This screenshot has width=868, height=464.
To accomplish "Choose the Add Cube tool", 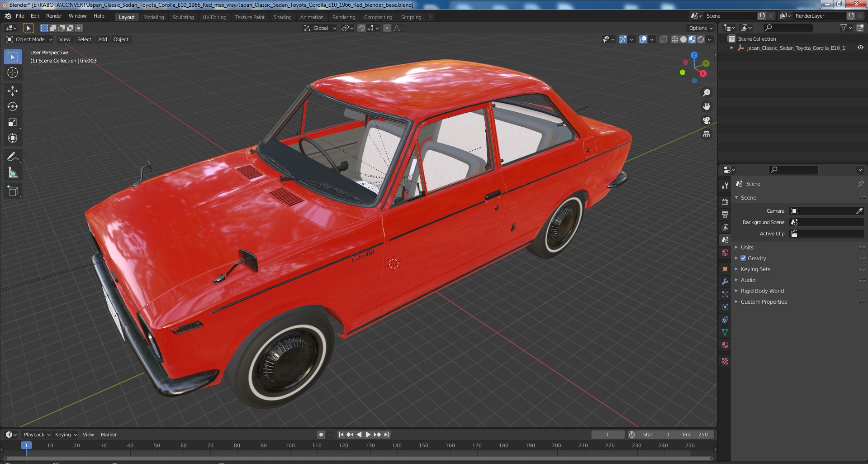I will click(x=13, y=191).
